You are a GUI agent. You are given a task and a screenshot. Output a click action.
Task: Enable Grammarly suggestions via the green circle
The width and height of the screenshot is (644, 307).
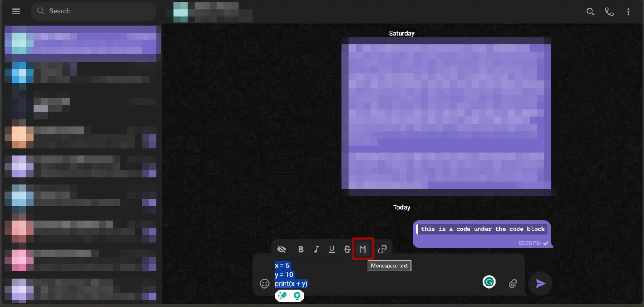tap(489, 282)
